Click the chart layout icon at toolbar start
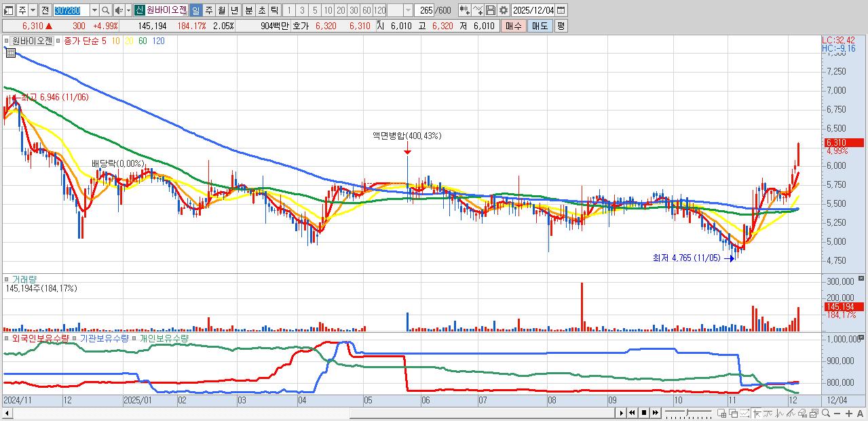Screen dimensions: 868x421 [9, 10]
